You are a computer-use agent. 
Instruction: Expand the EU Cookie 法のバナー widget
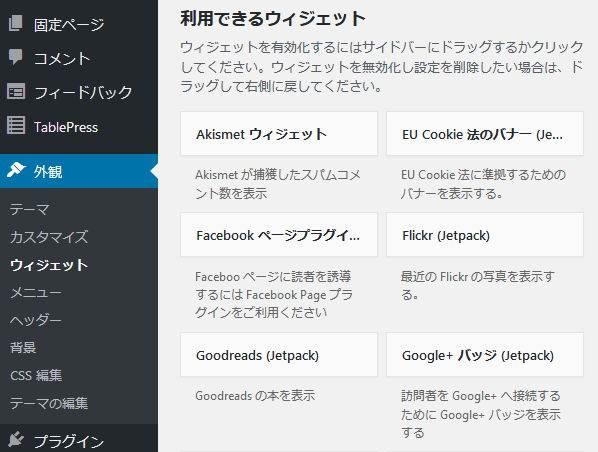click(485, 134)
